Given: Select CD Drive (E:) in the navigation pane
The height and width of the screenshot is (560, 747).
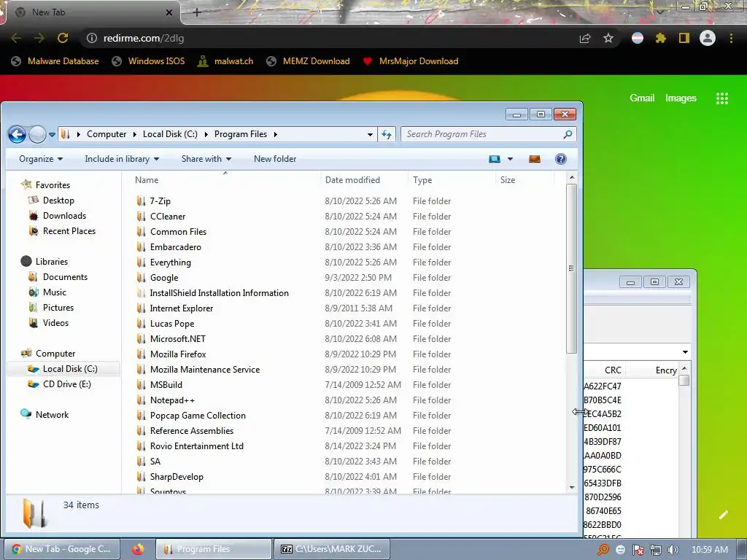Looking at the screenshot, I should [x=66, y=384].
